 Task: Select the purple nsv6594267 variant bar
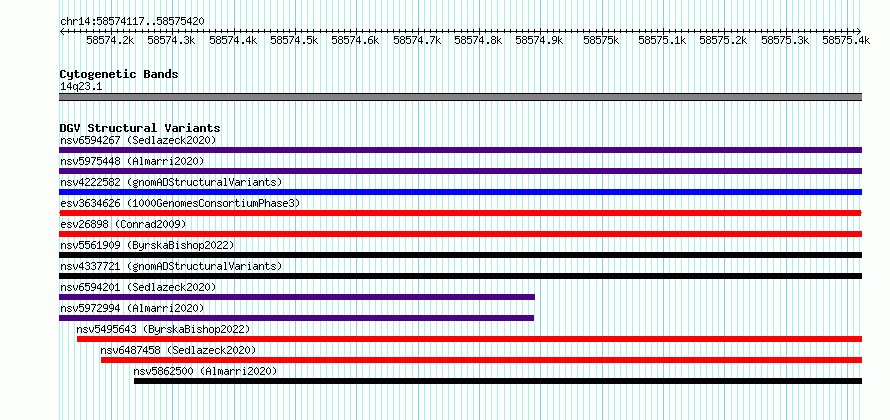460,150
